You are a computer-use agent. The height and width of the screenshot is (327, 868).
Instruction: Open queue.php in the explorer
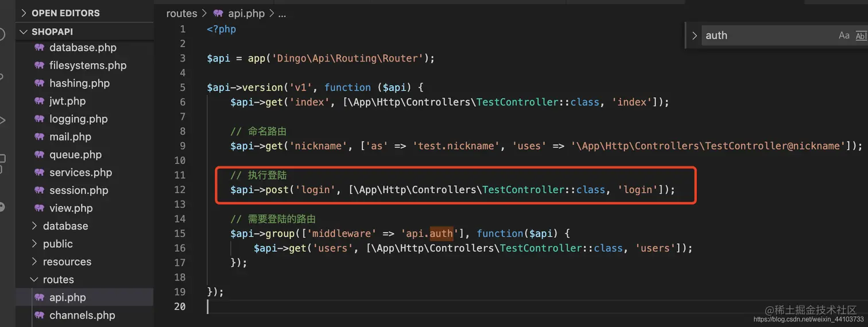(75, 154)
